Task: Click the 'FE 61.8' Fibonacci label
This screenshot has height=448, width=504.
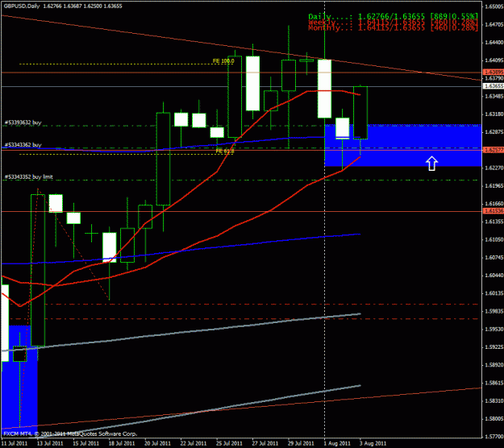Action: click(225, 151)
